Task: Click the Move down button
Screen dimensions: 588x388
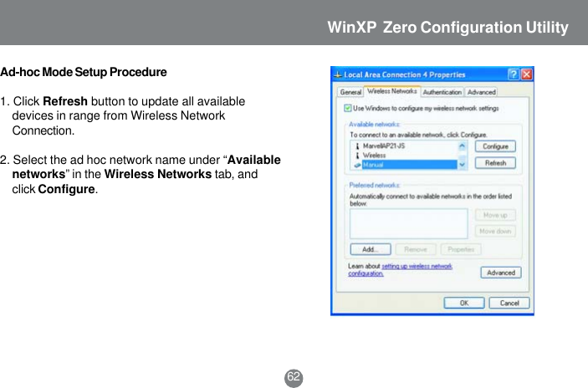Action: coord(495,232)
